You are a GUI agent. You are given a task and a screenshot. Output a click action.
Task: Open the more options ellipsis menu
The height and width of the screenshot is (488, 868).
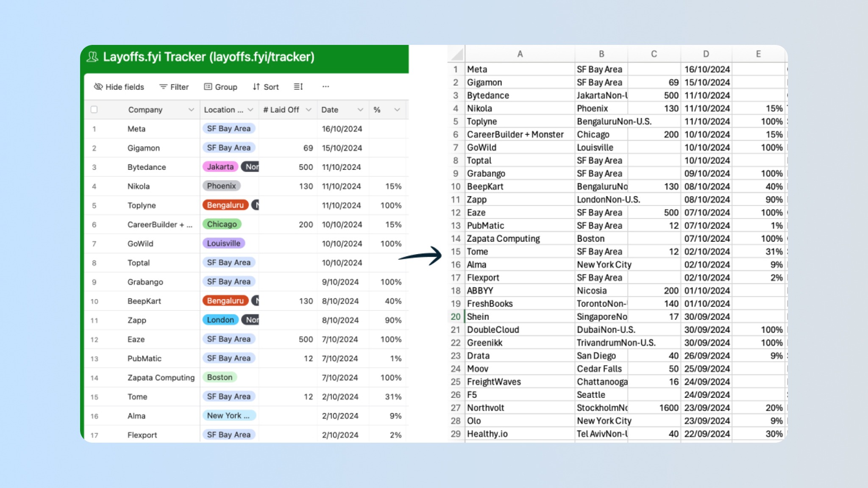click(325, 86)
